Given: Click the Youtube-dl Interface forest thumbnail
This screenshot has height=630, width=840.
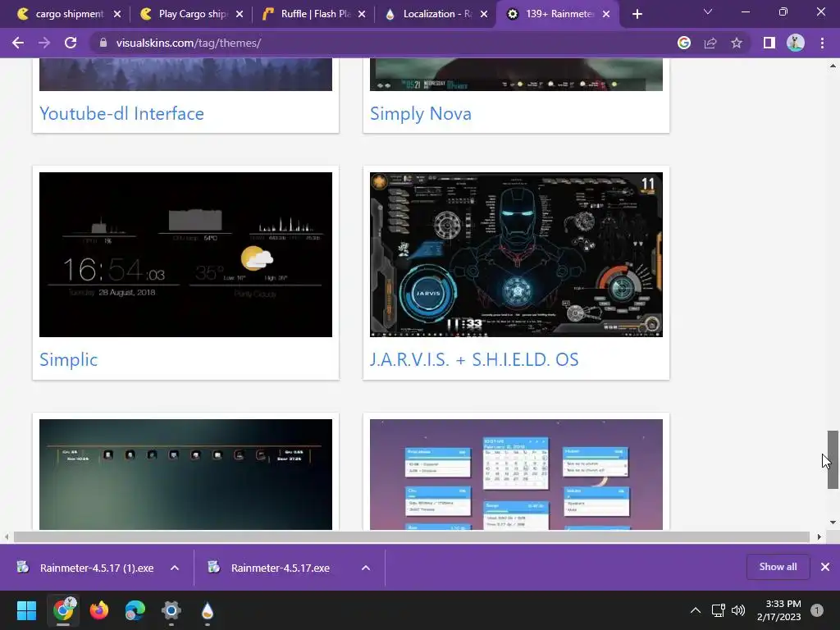Looking at the screenshot, I should (185, 75).
